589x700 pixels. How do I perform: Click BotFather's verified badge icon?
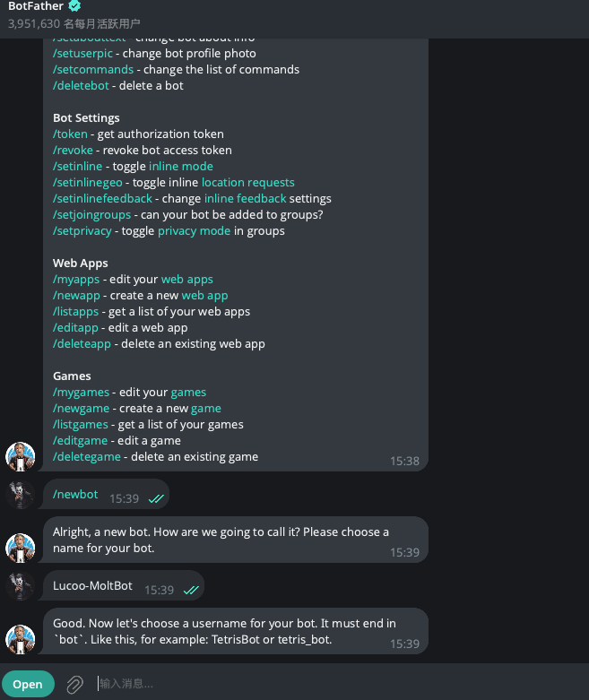75,6
